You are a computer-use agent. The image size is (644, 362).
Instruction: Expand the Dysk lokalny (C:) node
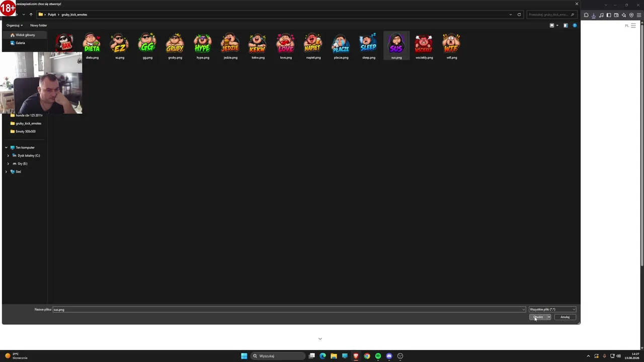[x=8, y=155]
